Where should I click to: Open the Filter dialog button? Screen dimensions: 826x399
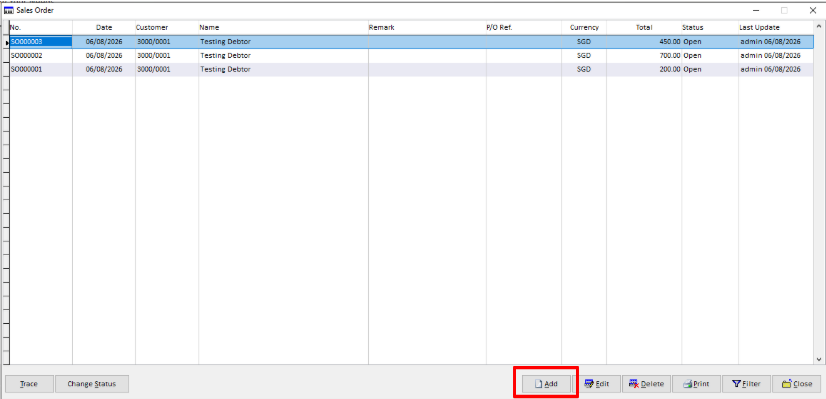(746, 384)
